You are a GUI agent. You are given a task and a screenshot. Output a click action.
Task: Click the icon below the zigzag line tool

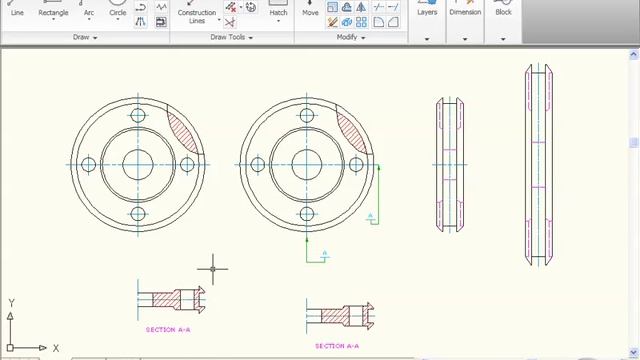[x=162, y=22]
